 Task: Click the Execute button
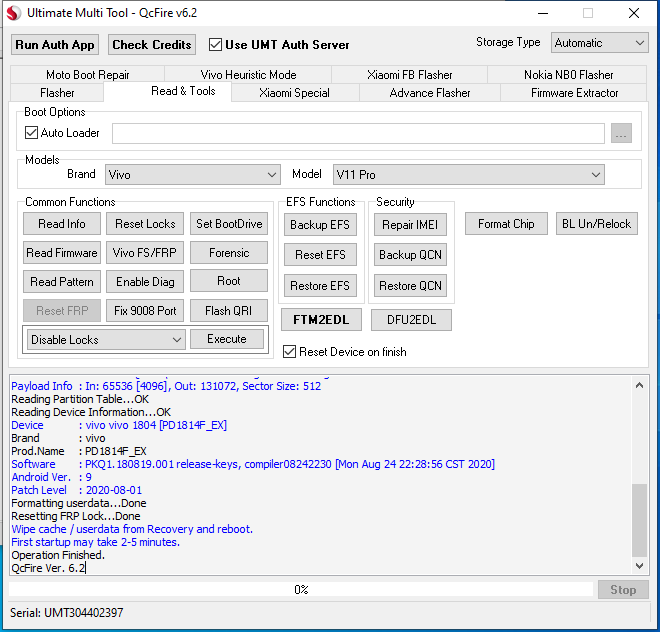[x=227, y=339]
